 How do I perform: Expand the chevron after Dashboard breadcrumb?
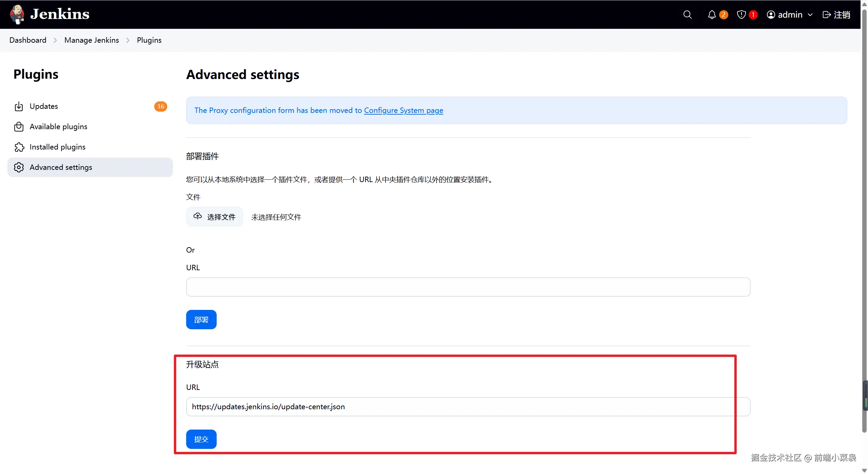click(x=55, y=40)
